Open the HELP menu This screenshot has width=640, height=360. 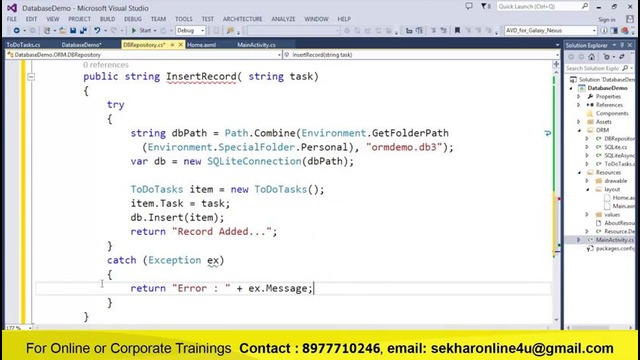click(344, 19)
